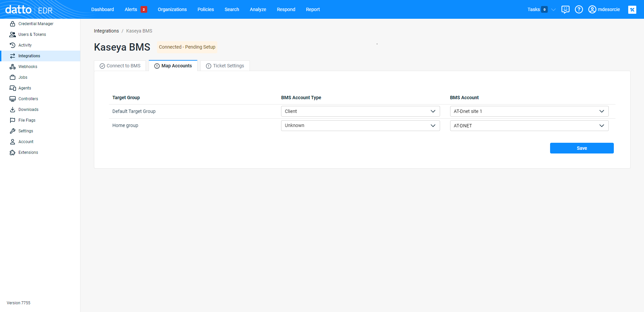Click the Alerts count badge showing 2
This screenshot has width=644, height=312.
(144, 9)
